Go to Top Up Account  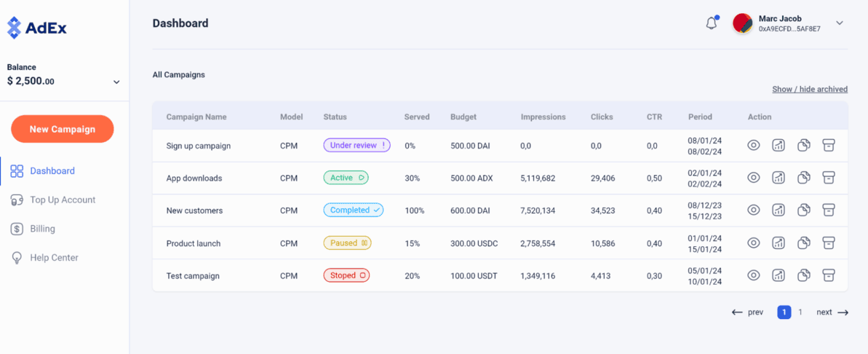point(62,200)
